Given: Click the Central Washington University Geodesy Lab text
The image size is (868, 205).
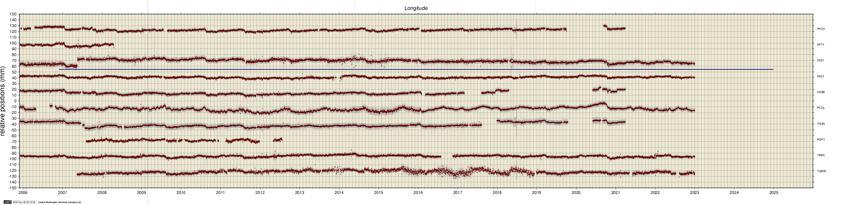Looking at the screenshot, I should pos(59,202).
